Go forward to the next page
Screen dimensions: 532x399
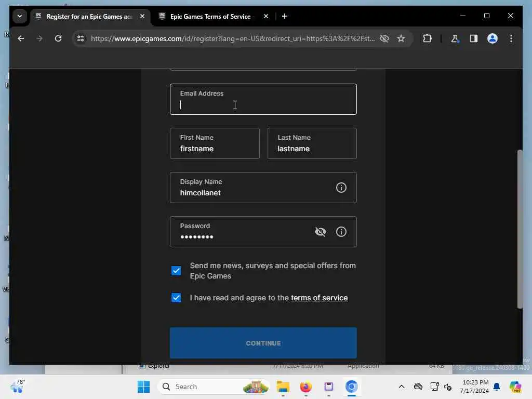(x=39, y=38)
